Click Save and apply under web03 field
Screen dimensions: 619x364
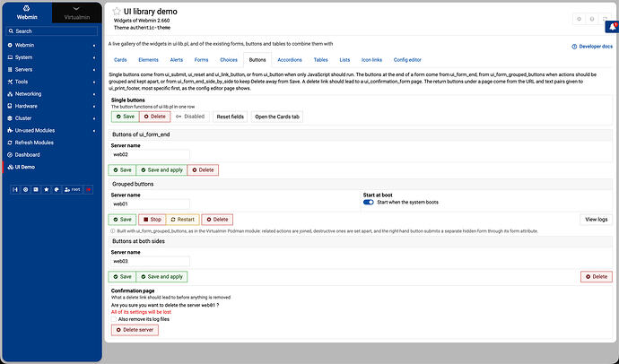(161, 277)
